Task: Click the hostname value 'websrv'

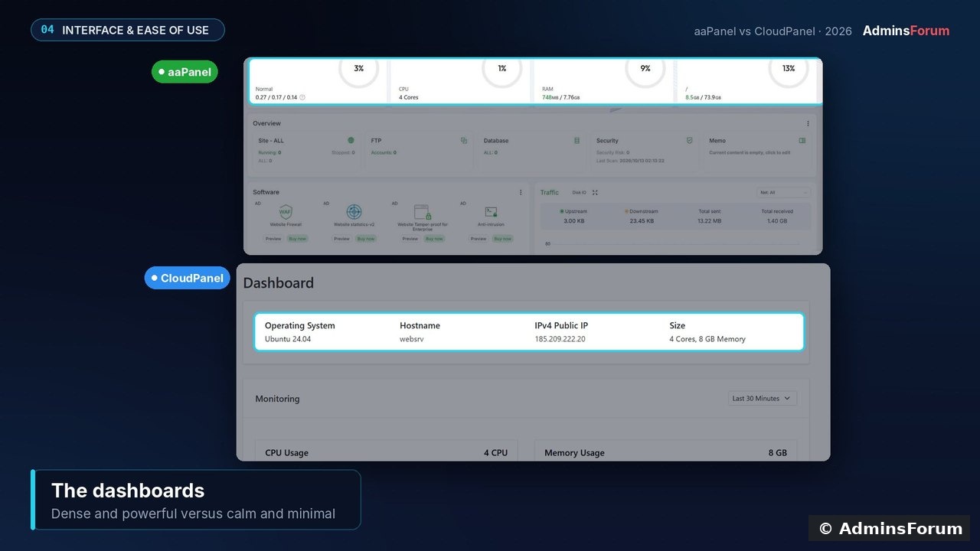Action: pos(412,339)
